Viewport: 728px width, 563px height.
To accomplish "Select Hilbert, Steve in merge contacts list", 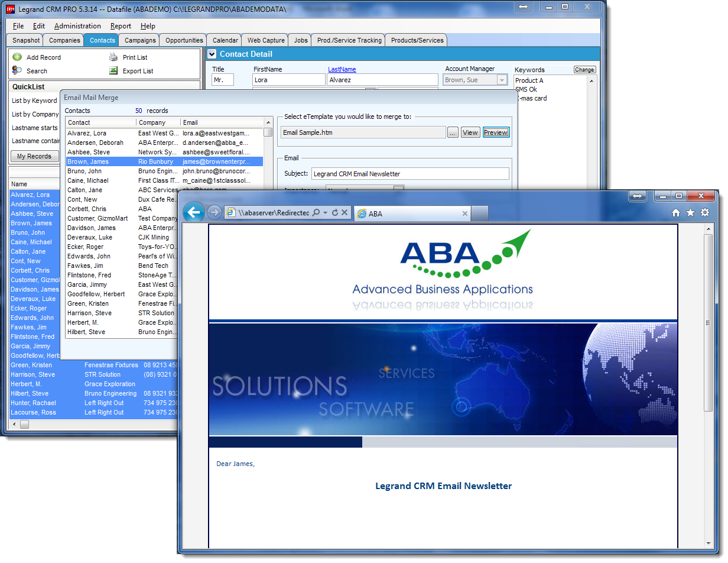I will click(x=122, y=332).
